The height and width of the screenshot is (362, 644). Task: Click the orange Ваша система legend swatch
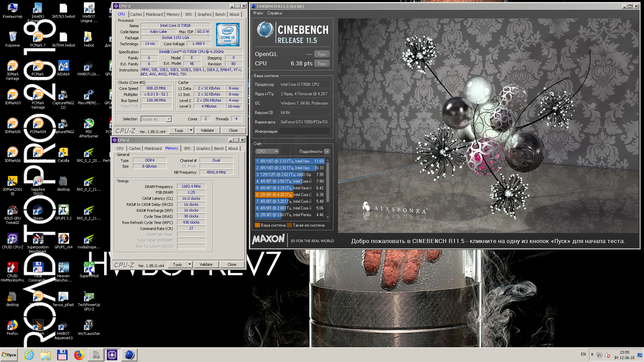coord(257,225)
